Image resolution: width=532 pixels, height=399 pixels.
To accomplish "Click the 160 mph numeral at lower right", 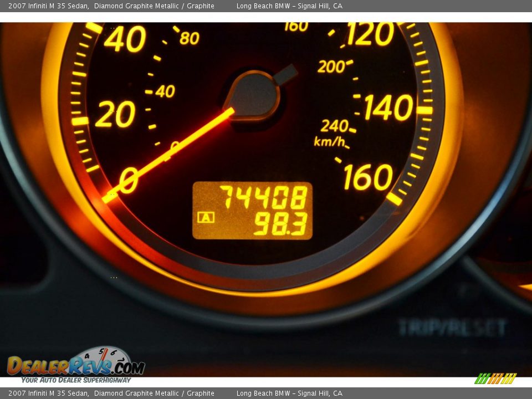I will 368,177.
